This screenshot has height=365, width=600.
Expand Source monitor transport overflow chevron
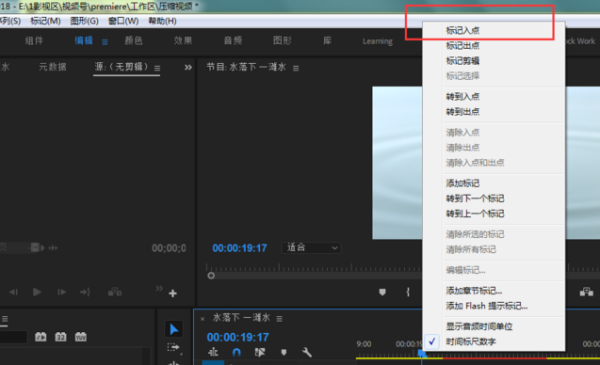pos(159,288)
